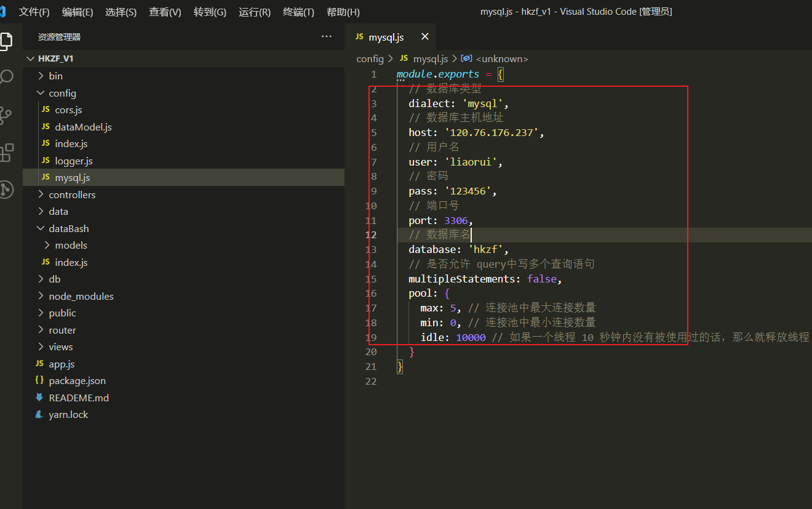Click the markdown icon of READEME.md
The height and width of the screenshot is (509, 812).
pos(39,398)
